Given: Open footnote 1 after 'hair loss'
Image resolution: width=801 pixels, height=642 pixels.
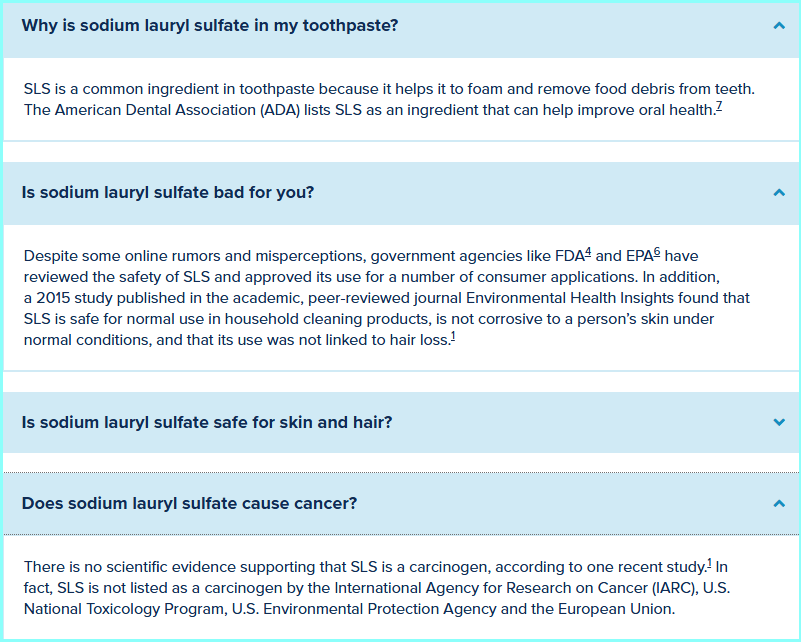Looking at the screenshot, I should [453, 336].
